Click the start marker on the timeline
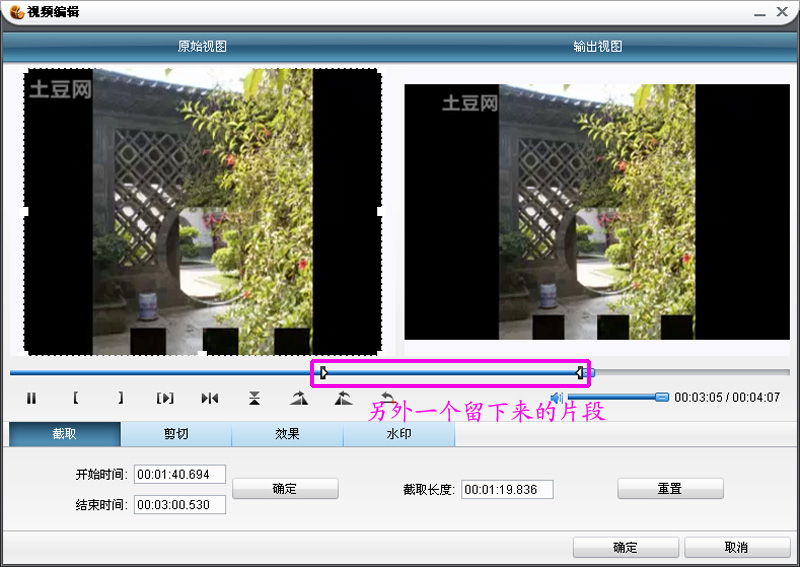 point(323,373)
